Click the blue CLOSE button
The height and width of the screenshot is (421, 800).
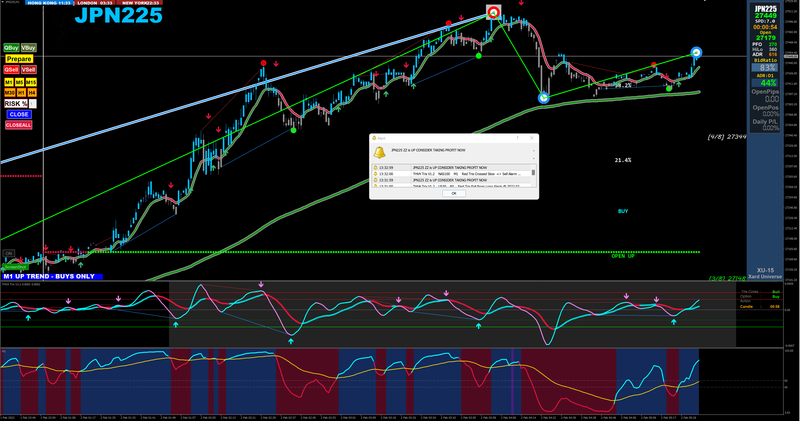tap(19, 114)
